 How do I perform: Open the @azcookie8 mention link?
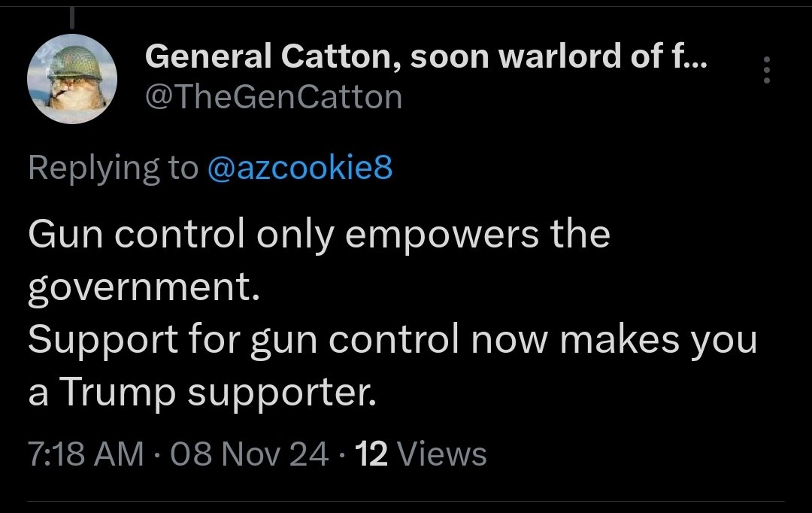pos(300,168)
